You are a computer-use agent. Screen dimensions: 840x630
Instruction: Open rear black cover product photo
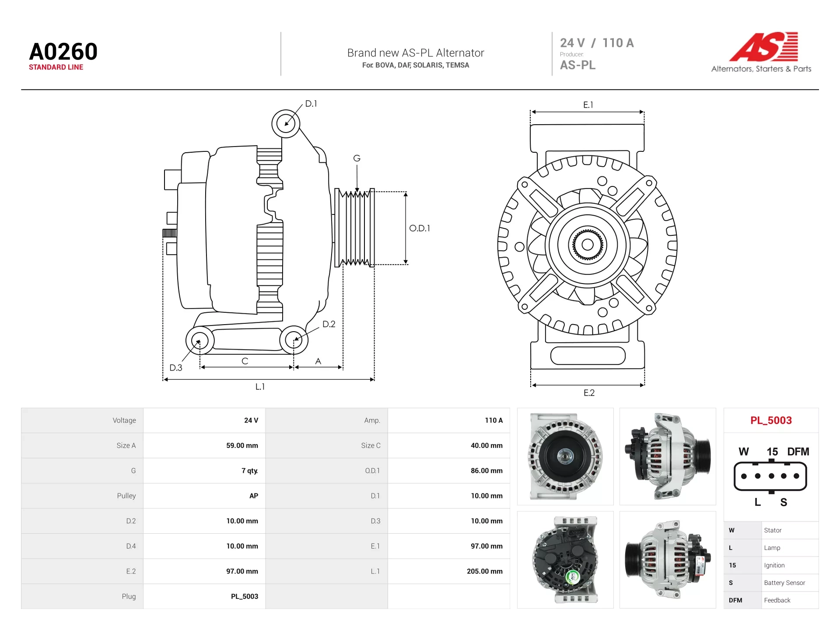565,560
